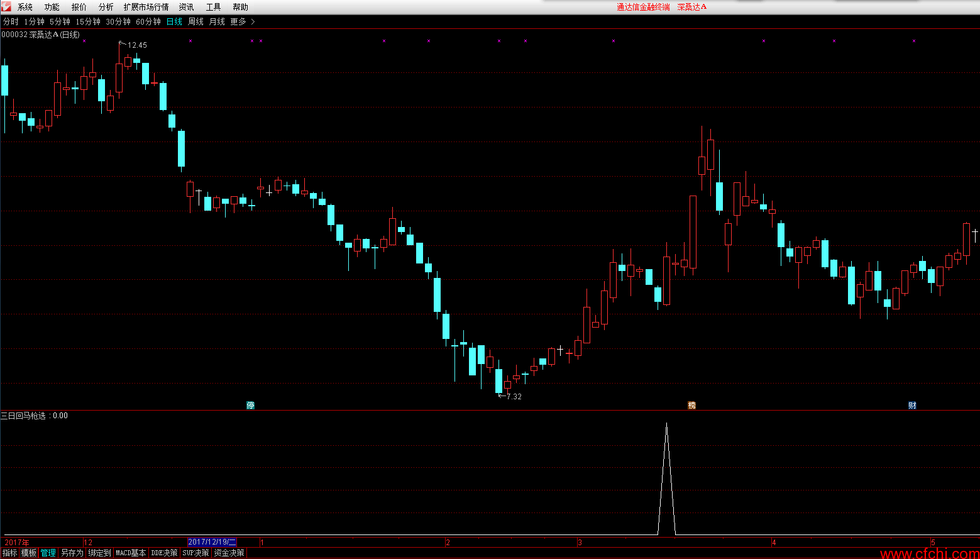Open the 分析 menu
Image resolution: width=980 pixels, height=559 pixels.
[106, 7]
